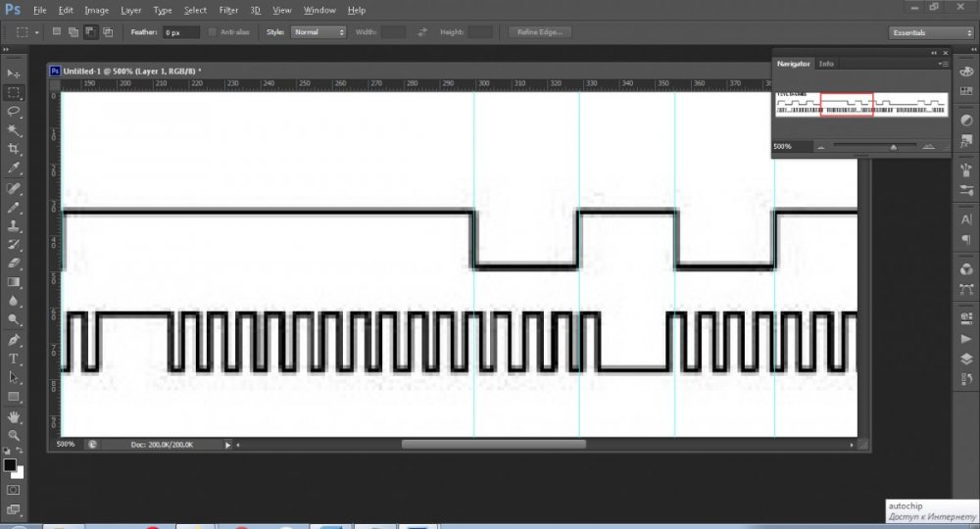Select the Eraser tool
The image size is (980, 529).
pos(14,264)
